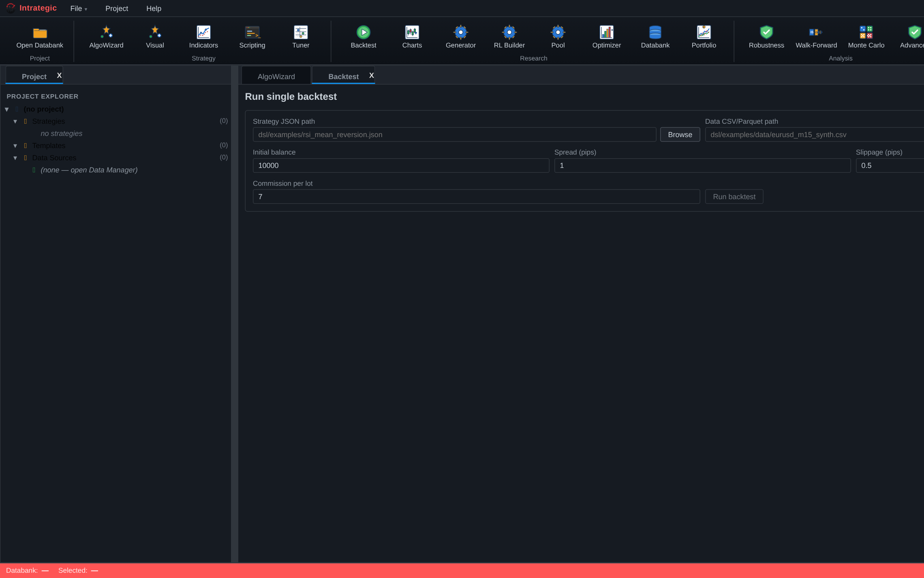This screenshot has width=924, height=578.
Task: Click '(none — open Data Manager)' entry
Action: (89, 170)
